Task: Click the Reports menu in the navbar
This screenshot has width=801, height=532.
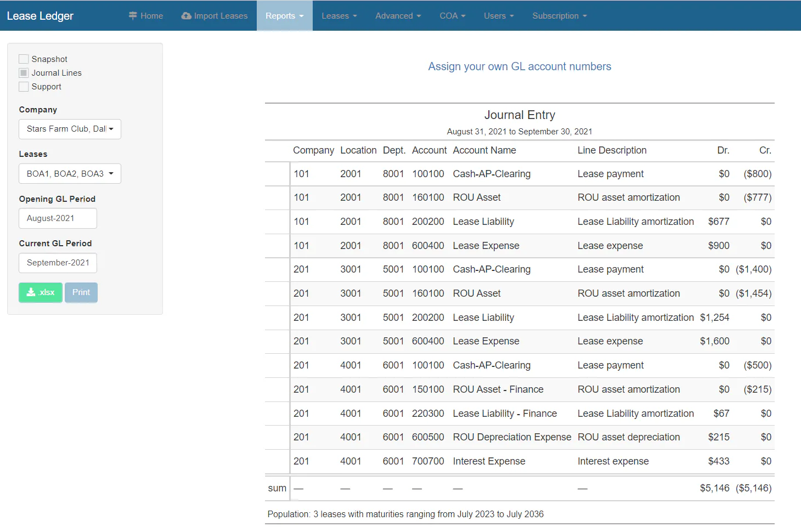Action: click(x=284, y=16)
